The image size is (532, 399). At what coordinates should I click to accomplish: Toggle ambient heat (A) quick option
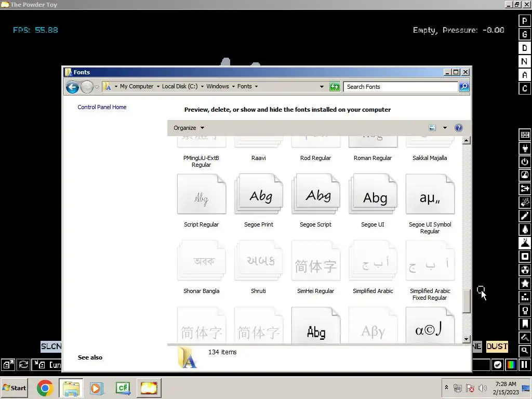pos(525,75)
